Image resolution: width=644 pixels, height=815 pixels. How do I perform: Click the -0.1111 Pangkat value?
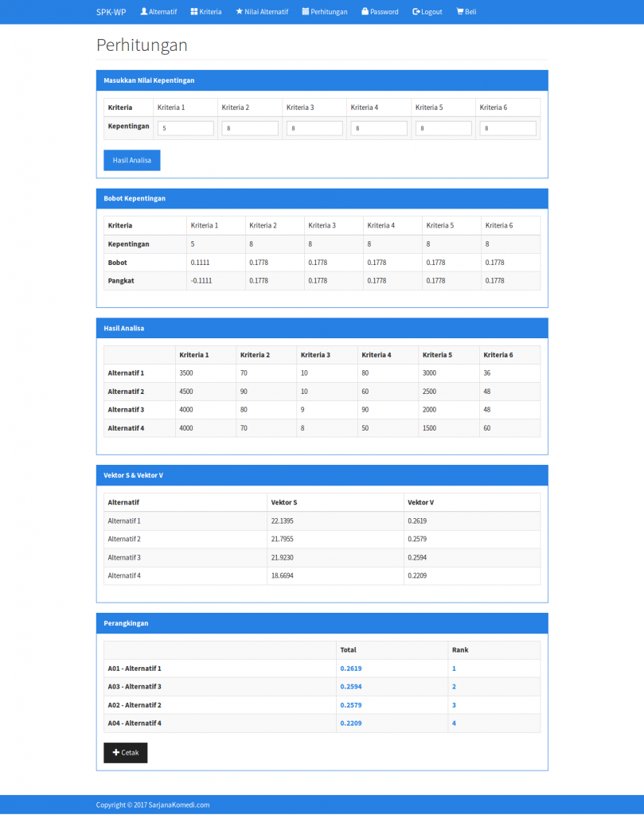pos(201,281)
